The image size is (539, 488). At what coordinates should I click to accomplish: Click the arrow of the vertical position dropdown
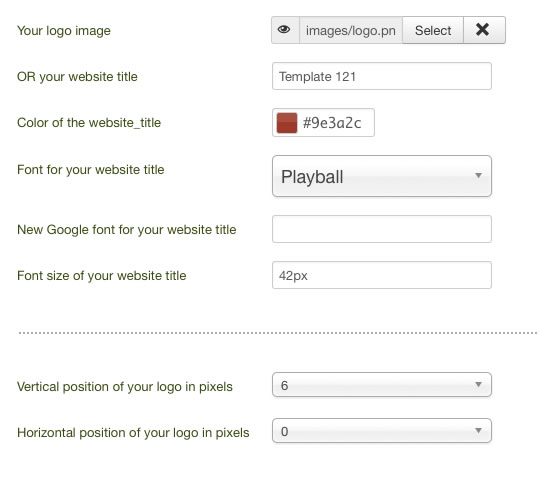[x=478, y=384]
